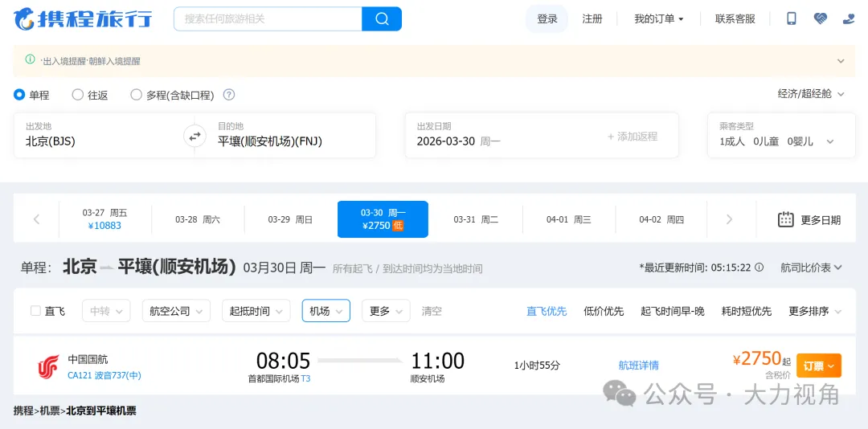
Task: Open the 更多排序 sorting dropdown
Action: point(815,311)
